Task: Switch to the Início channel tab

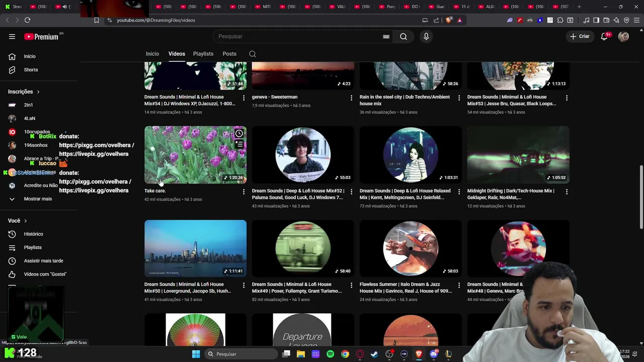Action: click(152, 54)
